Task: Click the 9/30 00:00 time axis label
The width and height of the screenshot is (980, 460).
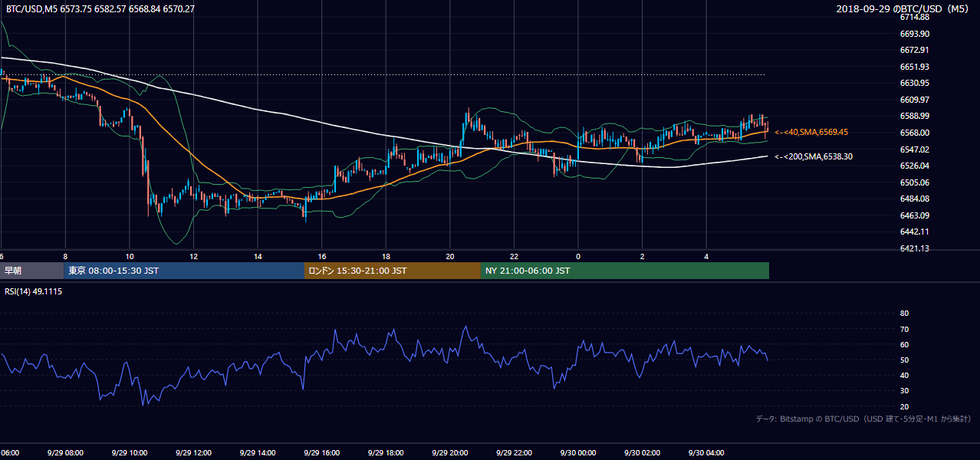Action: tap(577, 453)
